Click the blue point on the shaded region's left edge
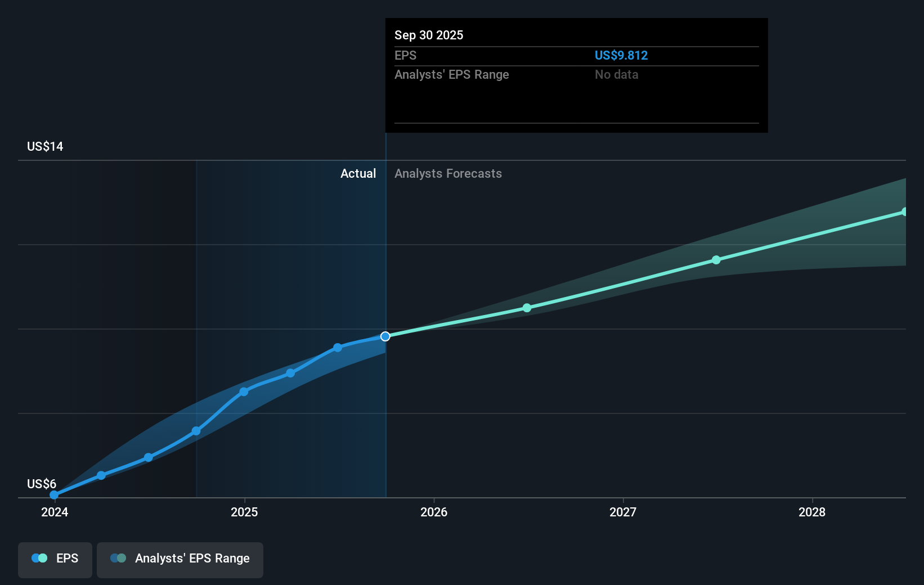Image resolution: width=924 pixels, height=585 pixels. pyautogui.click(x=196, y=431)
